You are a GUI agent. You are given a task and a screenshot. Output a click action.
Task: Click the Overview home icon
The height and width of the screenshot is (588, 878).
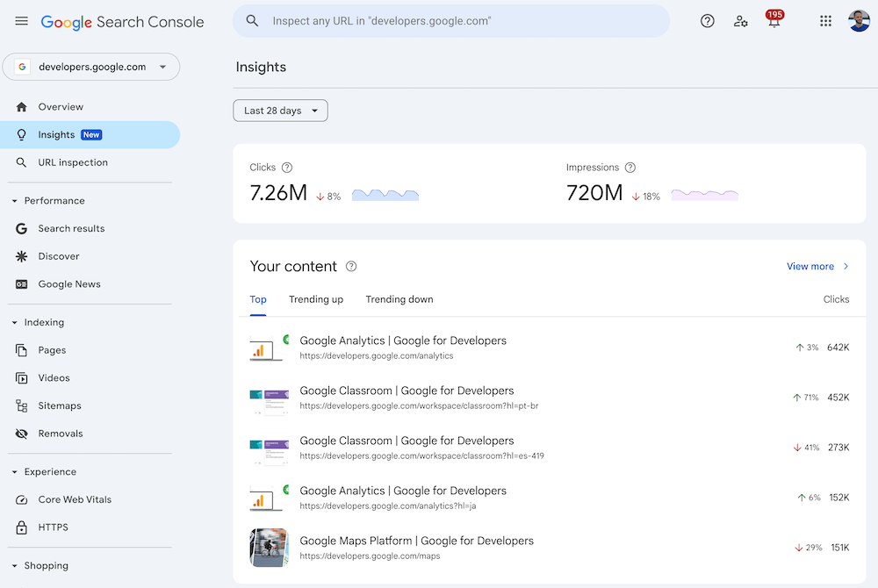(21, 107)
